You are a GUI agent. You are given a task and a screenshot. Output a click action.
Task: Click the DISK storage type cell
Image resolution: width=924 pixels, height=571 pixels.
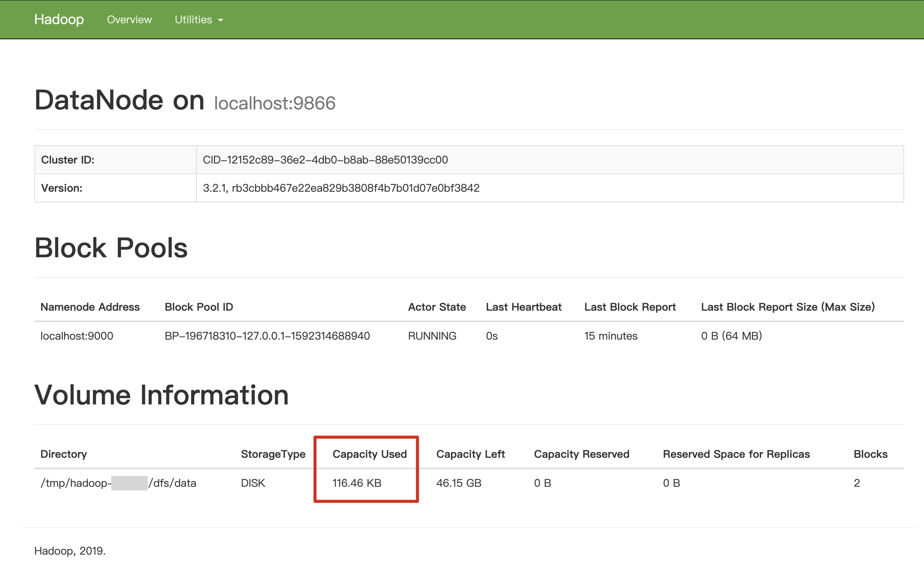[x=253, y=483]
